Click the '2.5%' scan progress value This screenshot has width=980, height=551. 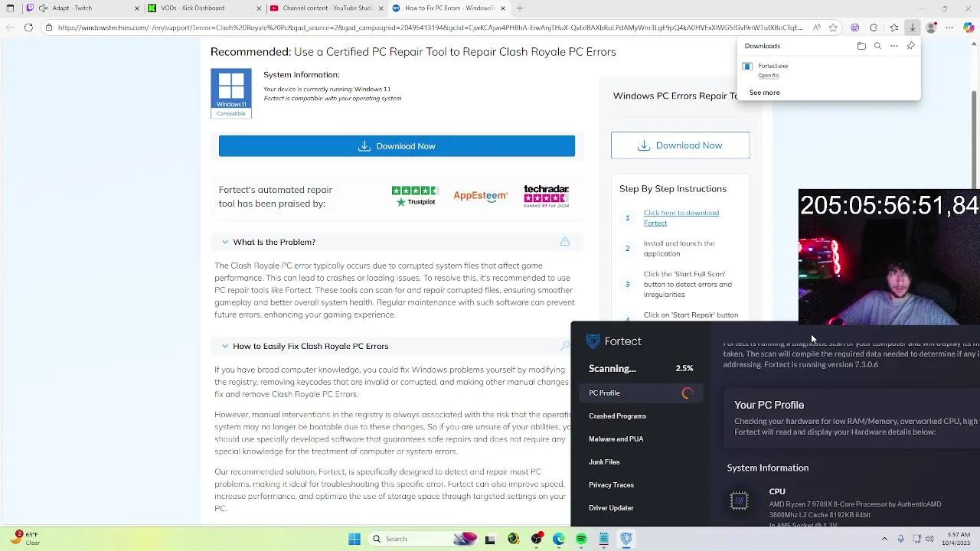point(684,369)
